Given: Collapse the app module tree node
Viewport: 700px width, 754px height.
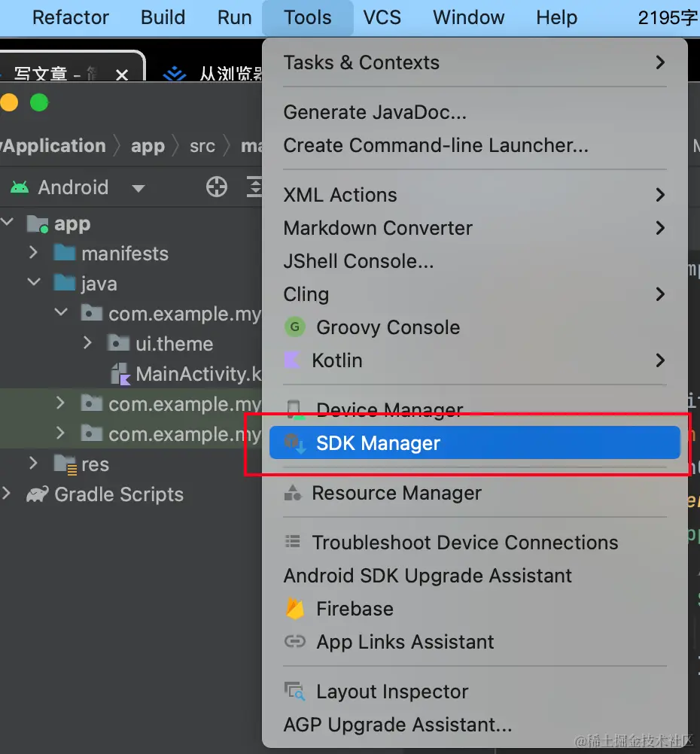Looking at the screenshot, I should click(8, 222).
